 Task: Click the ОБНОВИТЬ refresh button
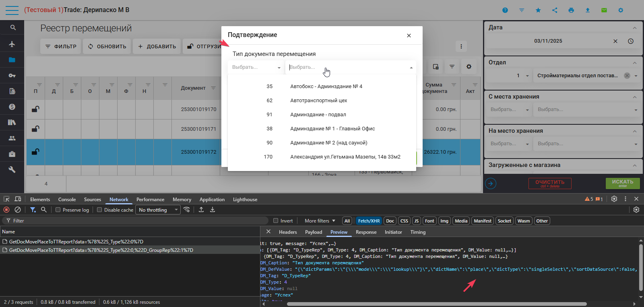(x=107, y=46)
